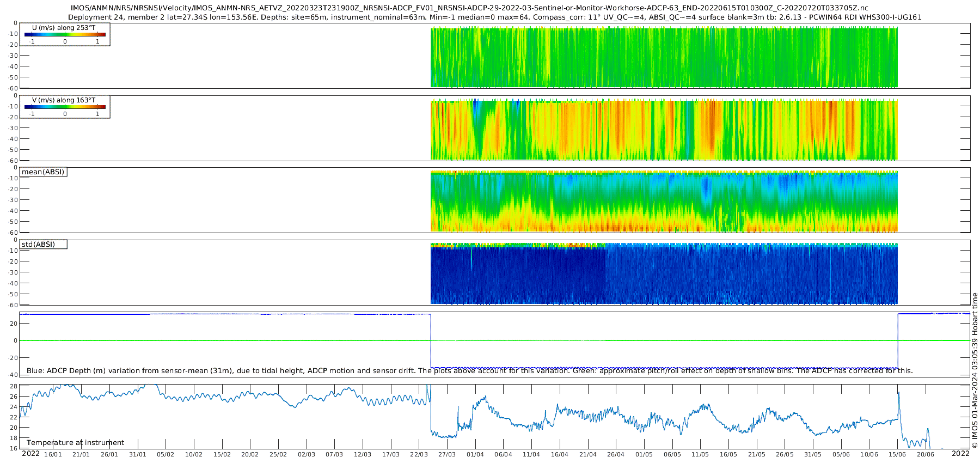Select the 11/05 date tick label
This screenshot has width=980, height=463.
(700, 454)
